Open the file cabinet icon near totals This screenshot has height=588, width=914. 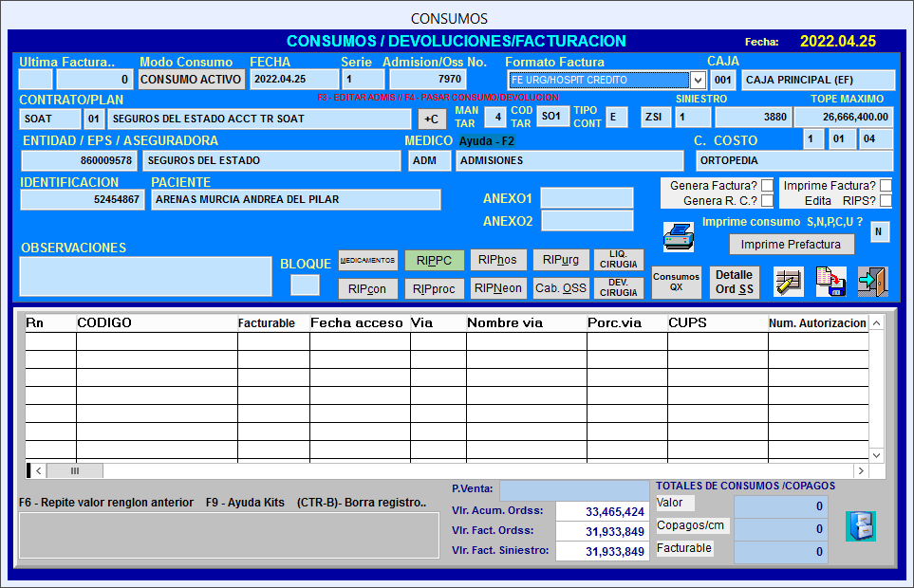coord(861,526)
